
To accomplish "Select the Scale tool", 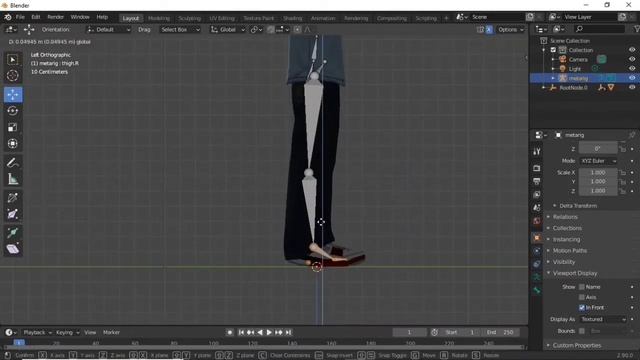I will 13,127.
